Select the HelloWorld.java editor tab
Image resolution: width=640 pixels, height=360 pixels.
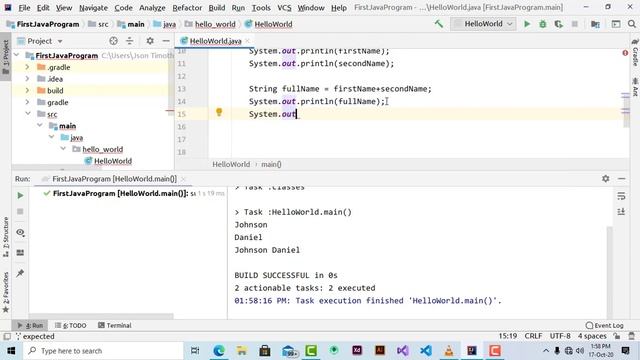pyautogui.click(x=216, y=41)
